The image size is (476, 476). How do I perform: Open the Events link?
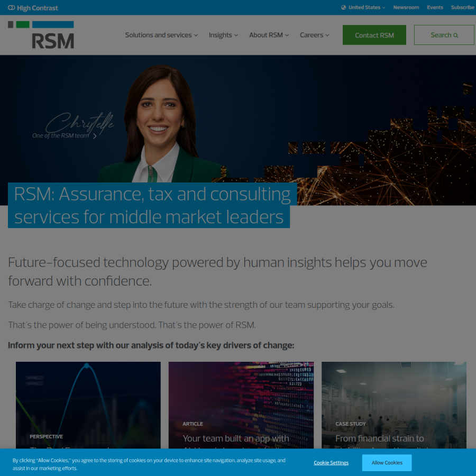[x=435, y=7]
